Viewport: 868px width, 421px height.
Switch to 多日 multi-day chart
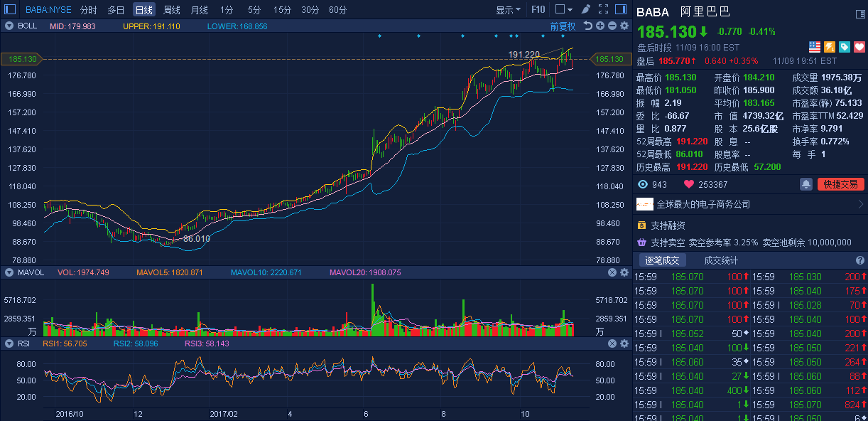(116, 10)
